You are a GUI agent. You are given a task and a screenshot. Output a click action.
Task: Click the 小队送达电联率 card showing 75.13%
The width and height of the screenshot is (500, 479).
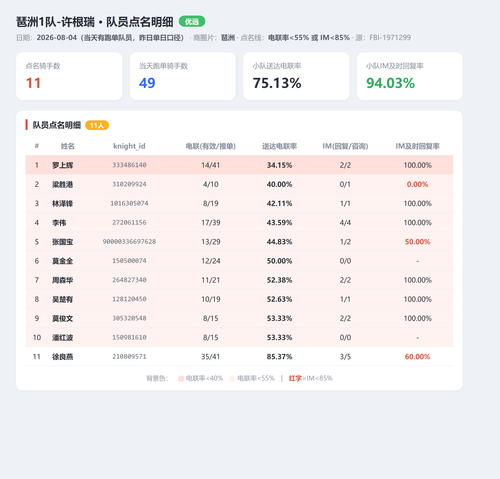[x=296, y=76]
